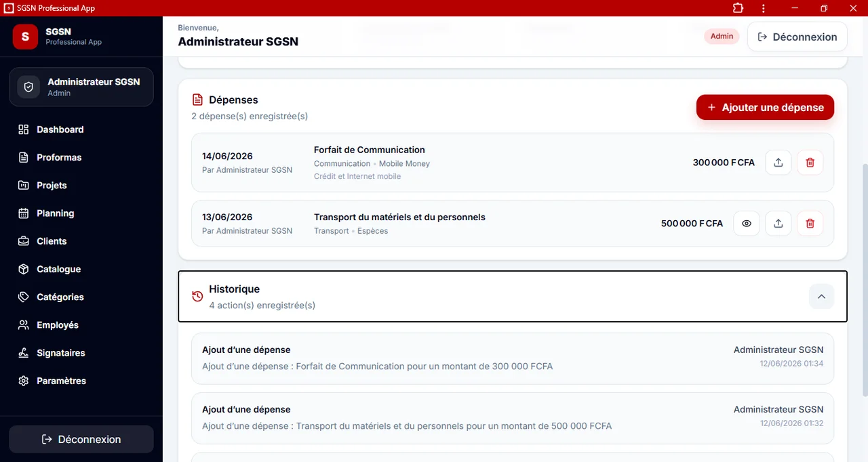This screenshot has height=462, width=868.
Task: Click the date 13/06/2026
Action: [227, 217]
